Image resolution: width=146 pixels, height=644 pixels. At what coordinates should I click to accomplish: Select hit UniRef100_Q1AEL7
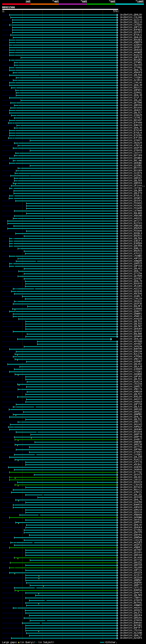(x=131, y=296)
